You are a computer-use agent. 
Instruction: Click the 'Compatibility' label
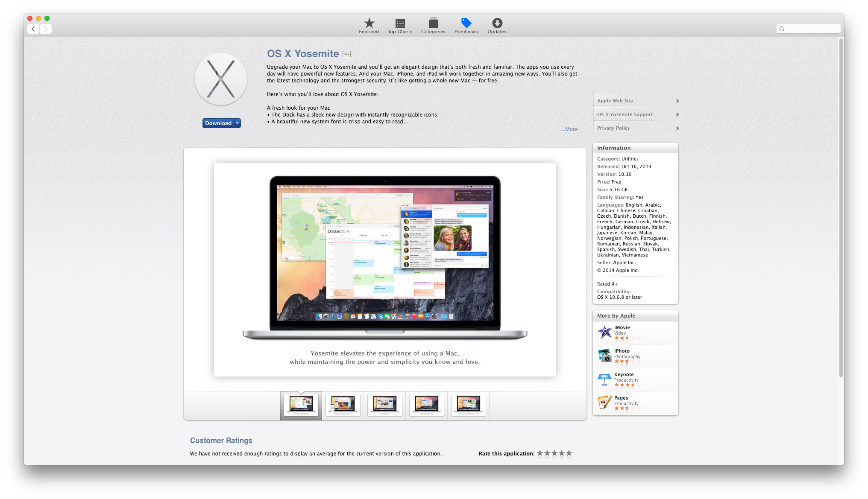(614, 292)
